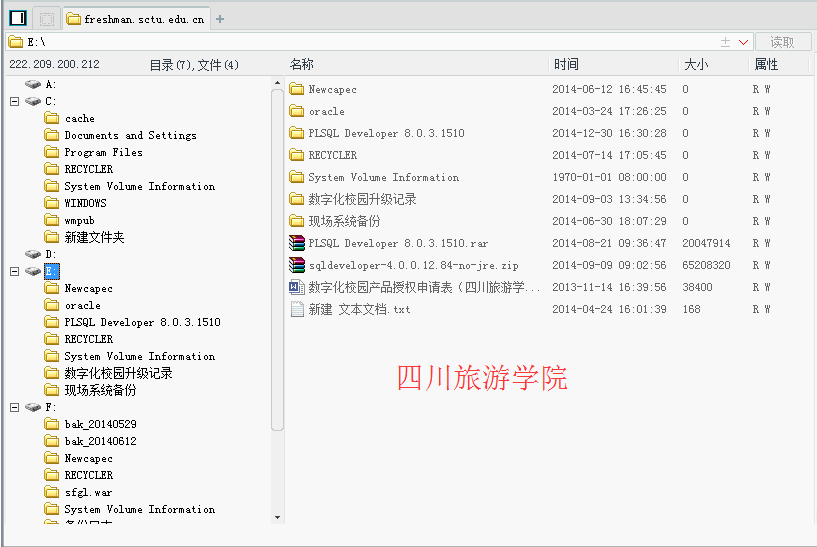Screen dimensions: 817x547
Task: Click the 目录(7), 文件(4) count label
Action: 194,65
